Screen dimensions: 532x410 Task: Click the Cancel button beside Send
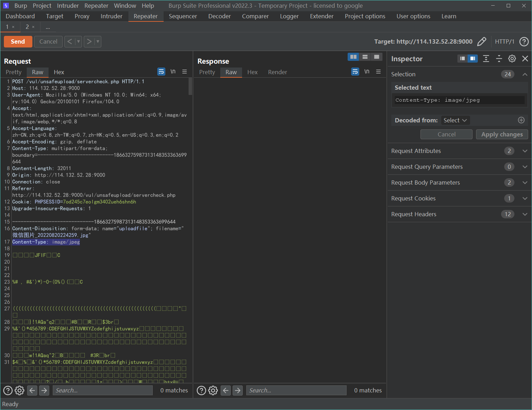pos(48,41)
